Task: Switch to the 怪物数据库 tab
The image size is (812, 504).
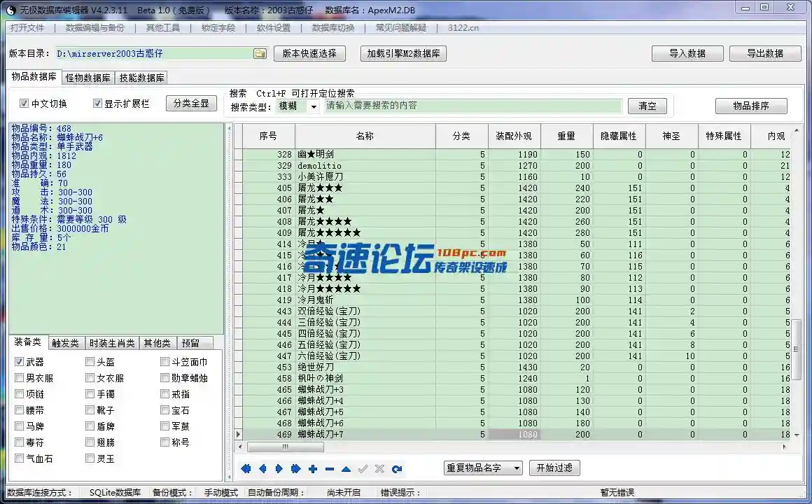Action: (x=88, y=78)
